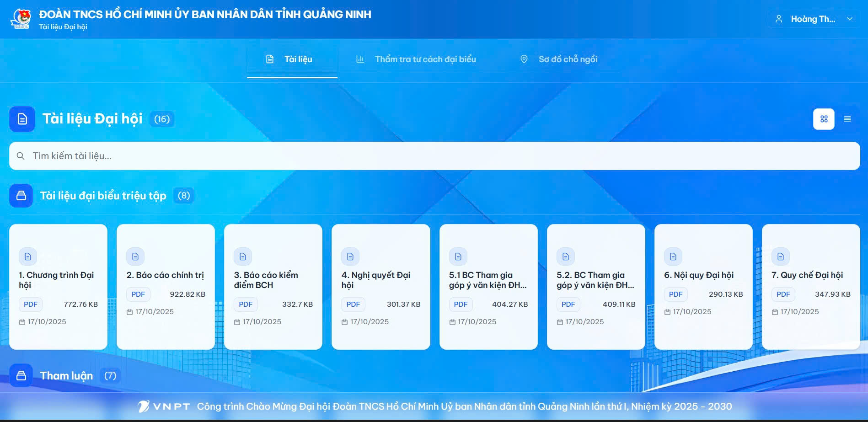The height and width of the screenshot is (422, 868).
Task: Click the Đoàn TNCS logo emblem
Action: click(x=21, y=19)
